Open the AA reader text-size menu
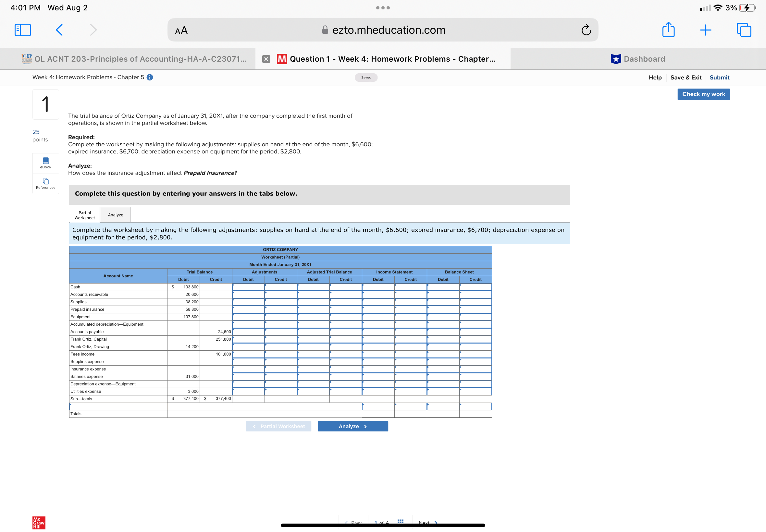 (181, 30)
